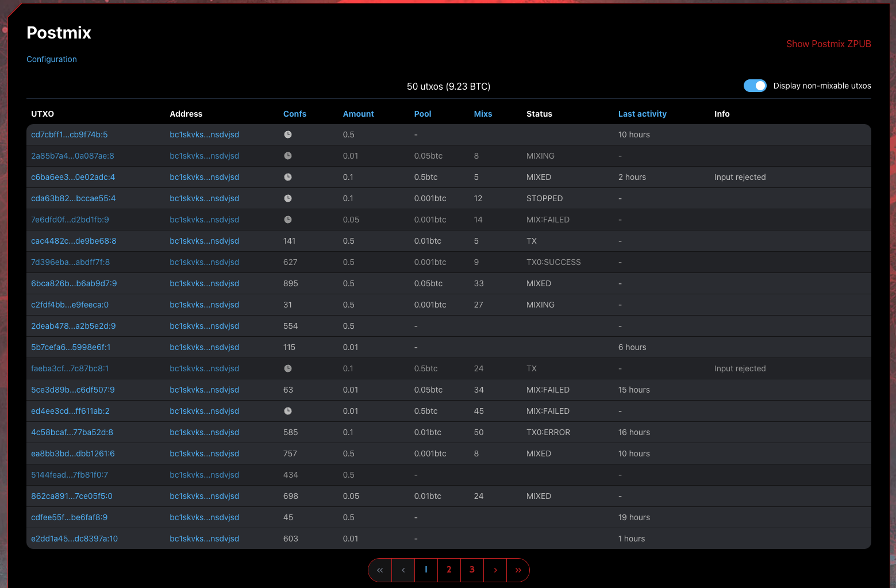Open UTXO 7e6dfd0f...d2bd1fb:9
The height and width of the screenshot is (588, 896).
pos(70,220)
